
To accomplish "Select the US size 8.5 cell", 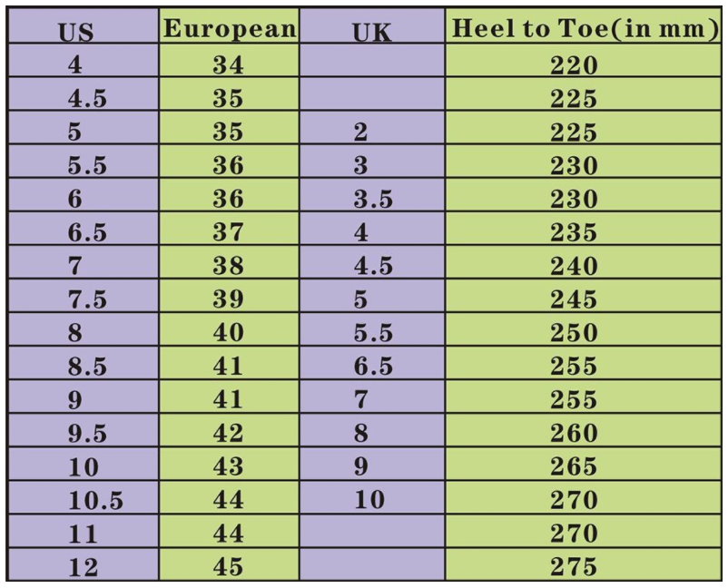I will (87, 367).
